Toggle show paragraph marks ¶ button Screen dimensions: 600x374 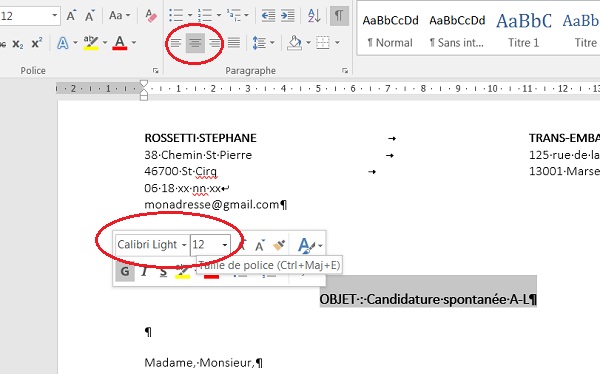339,16
